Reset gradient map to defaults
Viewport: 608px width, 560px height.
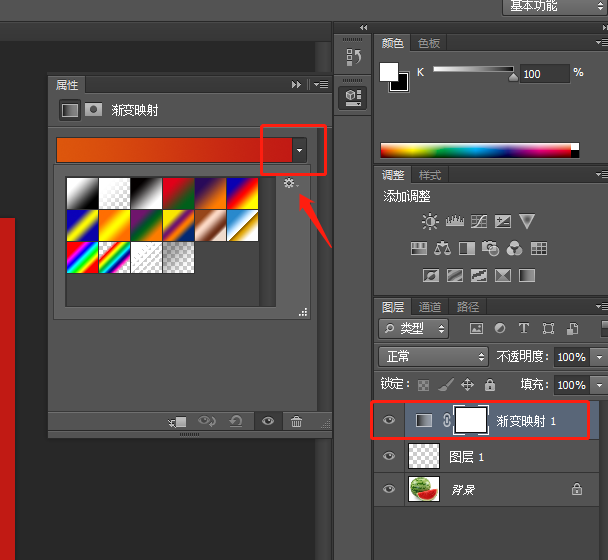(x=236, y=421)
